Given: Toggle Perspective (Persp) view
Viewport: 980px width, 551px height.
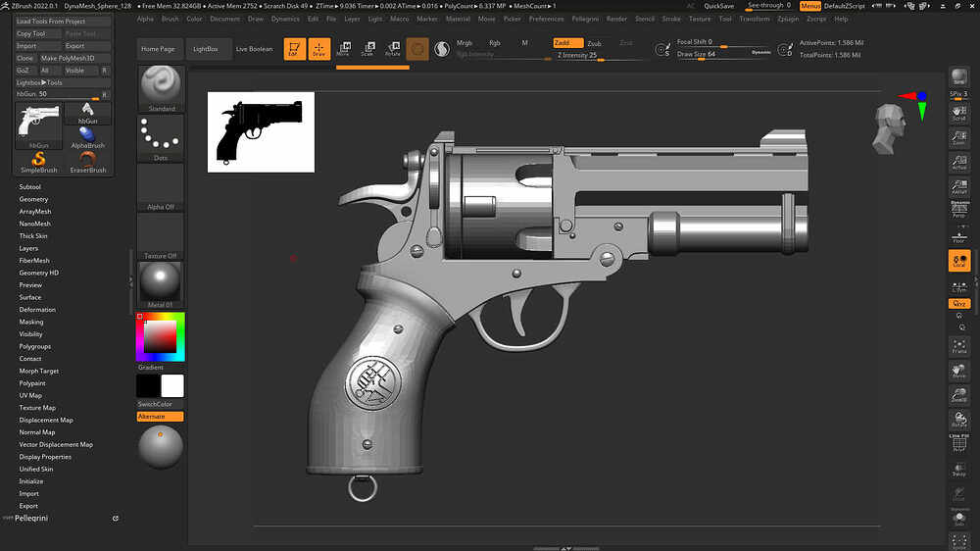Looking at the screenshot, I should click(x=958, y=210).
